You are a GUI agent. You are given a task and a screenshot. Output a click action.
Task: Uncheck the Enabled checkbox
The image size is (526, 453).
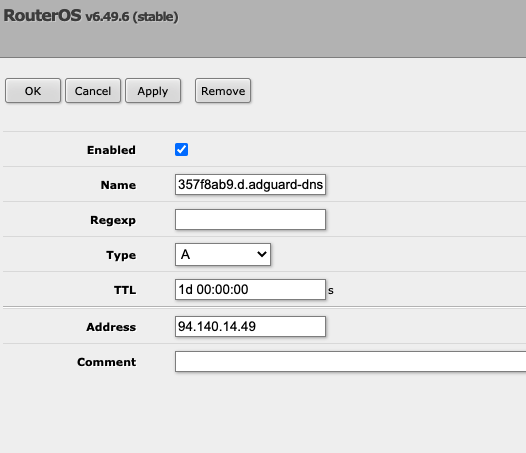click(x=181, y=150)
